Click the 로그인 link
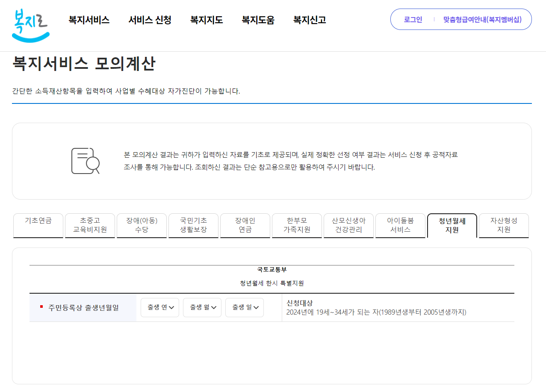 pyautogui.click(x=413, y=19)
